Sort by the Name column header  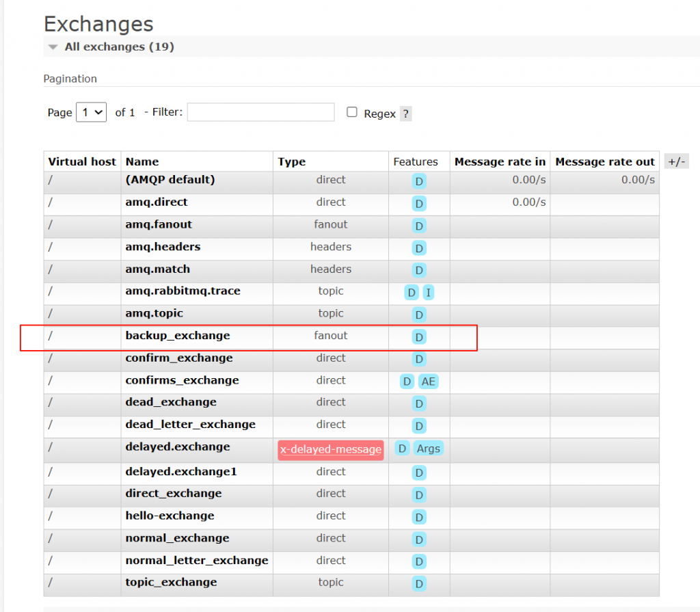tap(142, 162)
